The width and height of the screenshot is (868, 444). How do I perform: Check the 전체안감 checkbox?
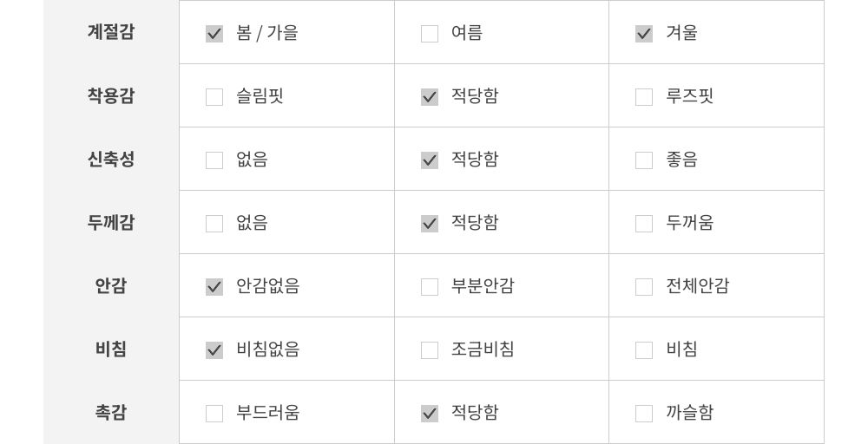tap(644, 287)
